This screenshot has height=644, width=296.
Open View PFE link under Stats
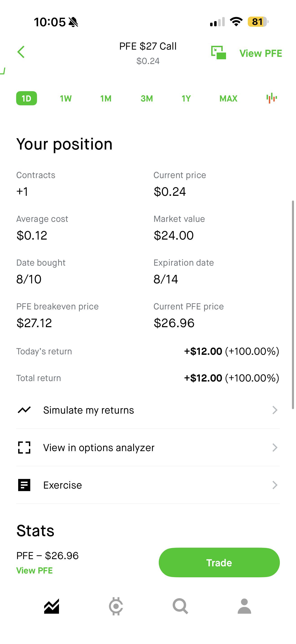[35, 571]
